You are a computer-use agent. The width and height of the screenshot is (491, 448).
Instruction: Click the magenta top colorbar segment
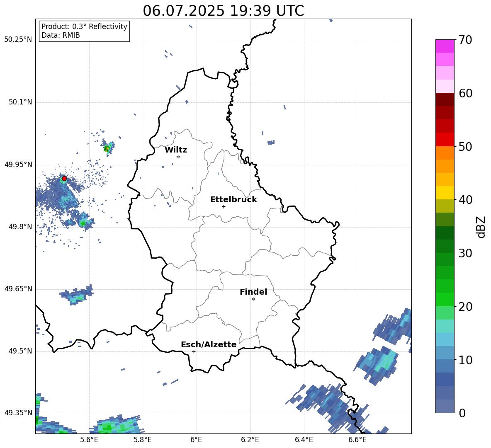click(445, 46)
